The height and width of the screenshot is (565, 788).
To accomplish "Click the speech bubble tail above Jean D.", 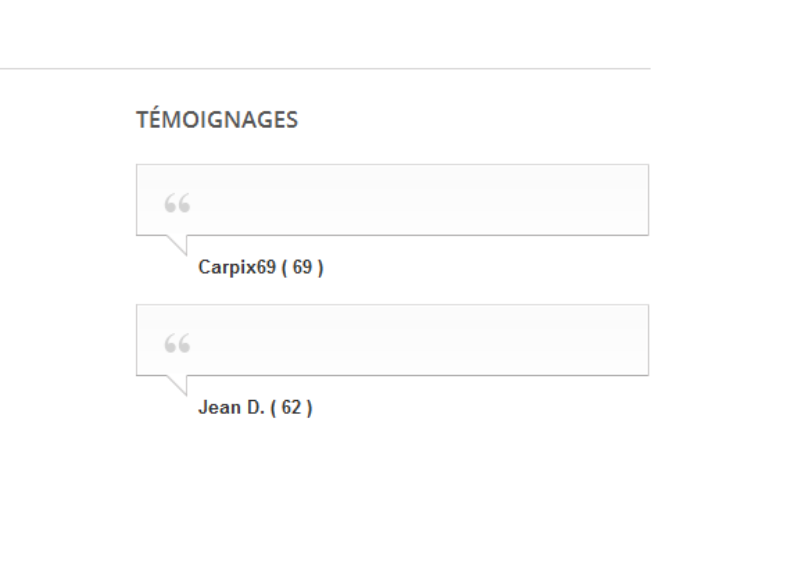I will pyautogui.click(x=178, y=383).
